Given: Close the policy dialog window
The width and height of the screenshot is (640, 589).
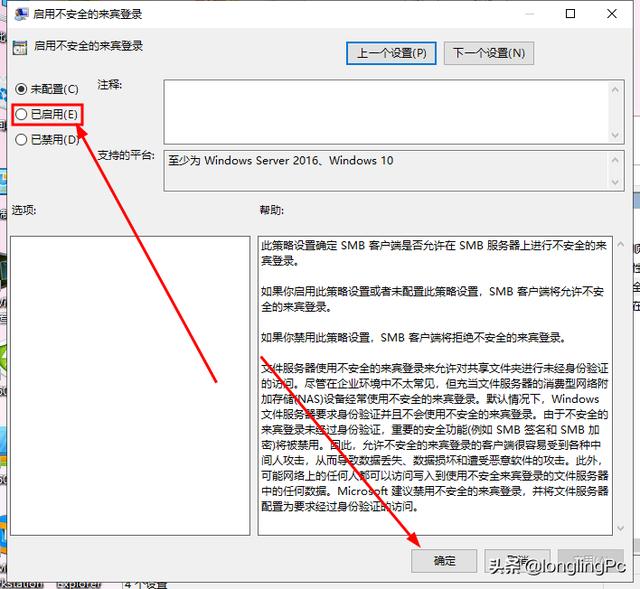Looking at the screenshot, I should click(x=611, y=14).
